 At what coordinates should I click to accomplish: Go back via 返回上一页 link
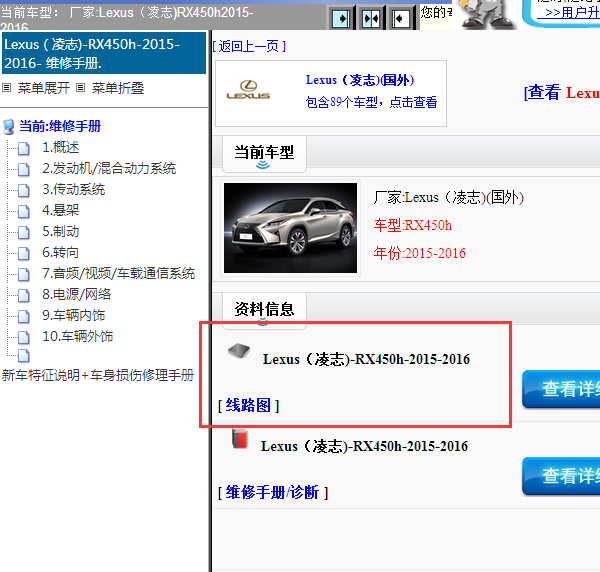point(249,46)
